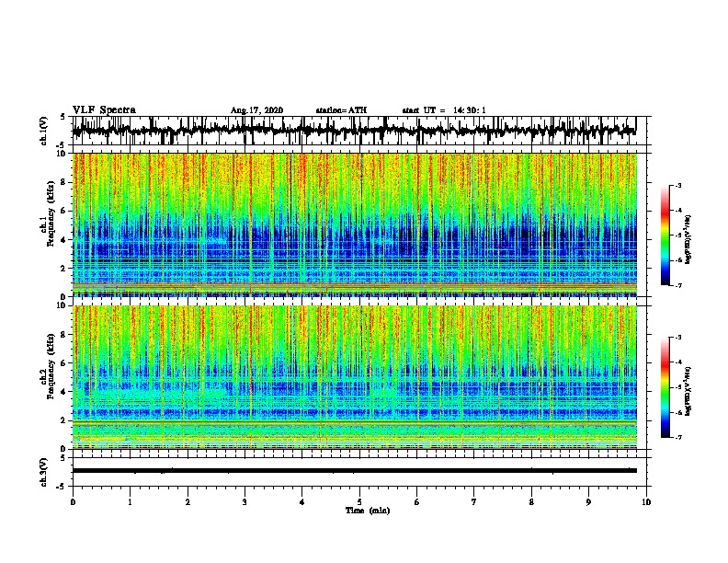Click the ch.1 spectrogram color scale bar
Image resolution: width=728 pixels, height=563 pixels.
(665, 236)
